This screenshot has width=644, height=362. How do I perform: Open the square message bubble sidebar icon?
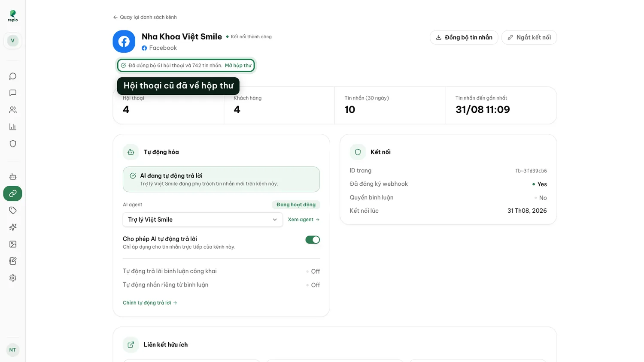pos(13,93)
